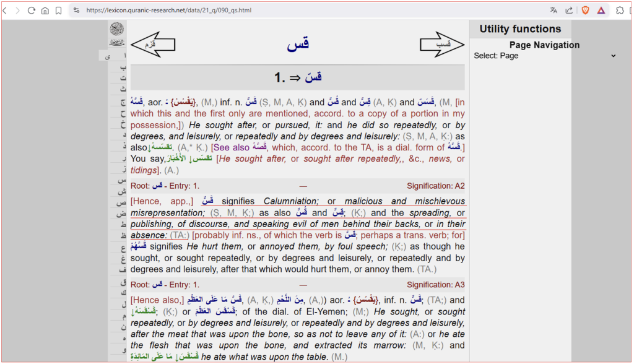634x364 pixels.
Task: Click the Quranic Research logo icon
Action: pos(117,29)
